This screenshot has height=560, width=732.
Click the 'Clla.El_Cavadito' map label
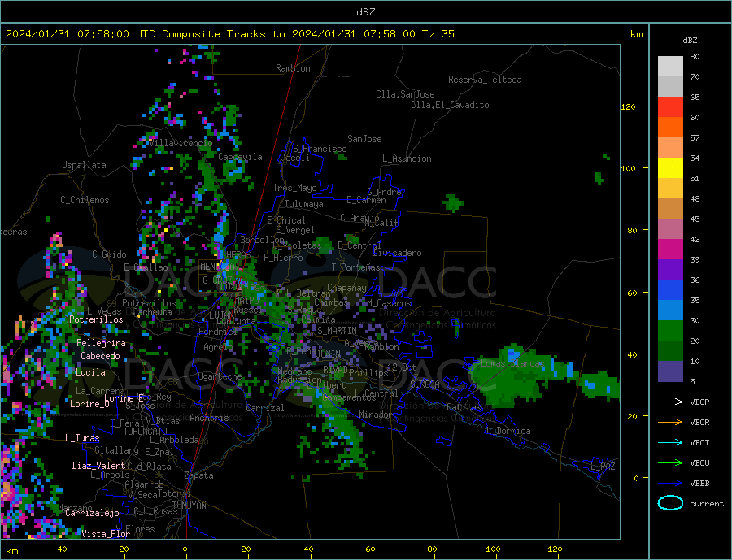[x=450, y=105]
